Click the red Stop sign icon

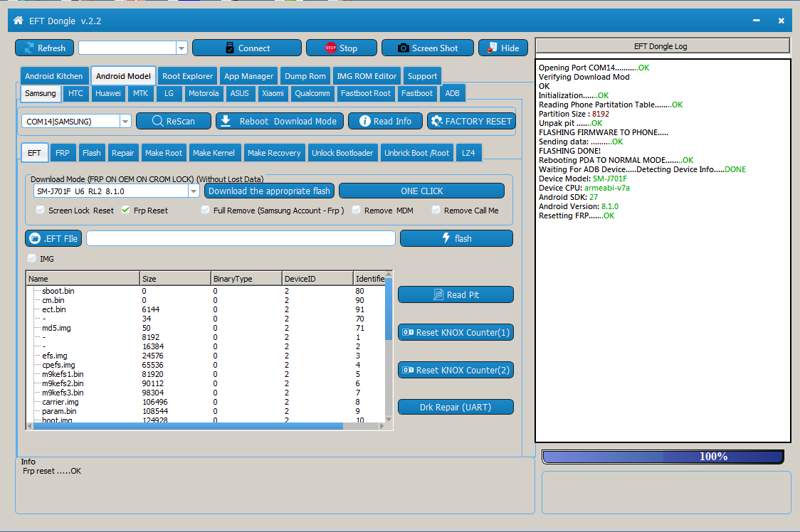click(x=331, y=48)
